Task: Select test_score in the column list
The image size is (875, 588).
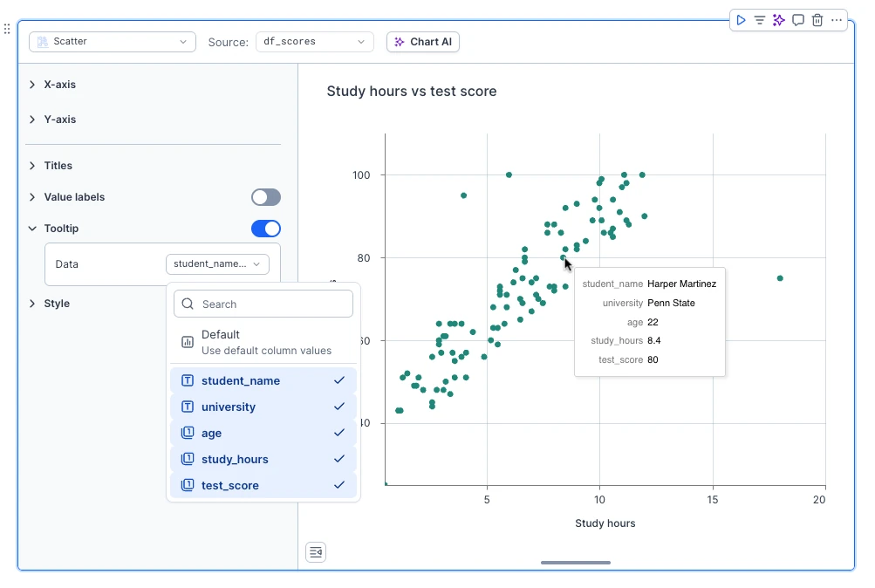Action: click(263, 485)
